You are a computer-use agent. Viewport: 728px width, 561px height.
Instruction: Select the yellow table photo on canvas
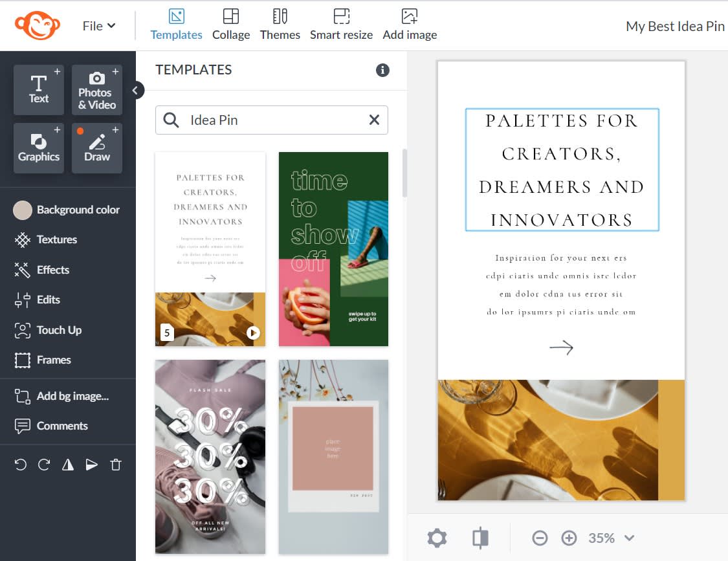tap(548, 440)
